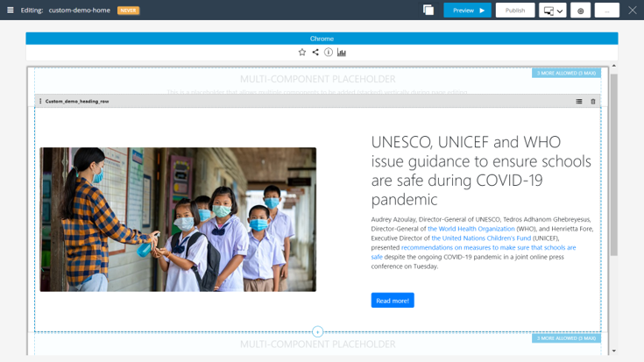Follow the World Health Organization link

[471, 229]
